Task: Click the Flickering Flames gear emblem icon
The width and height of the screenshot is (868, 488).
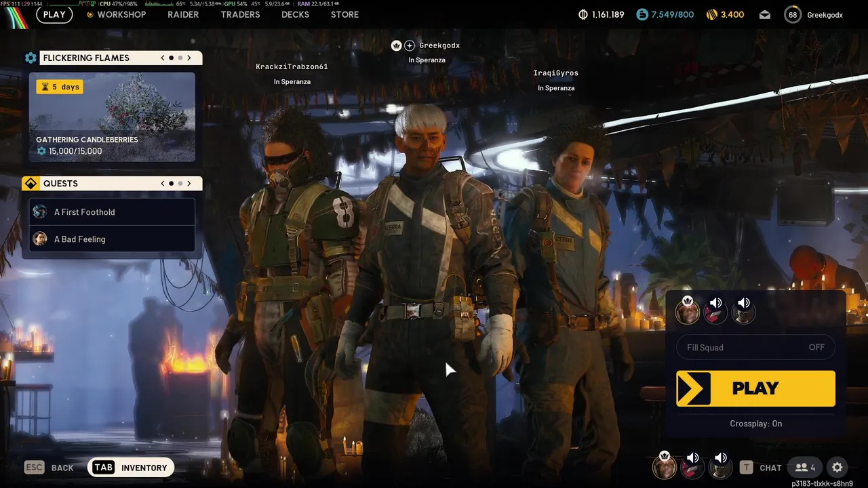Action: [x=31, y=58]
